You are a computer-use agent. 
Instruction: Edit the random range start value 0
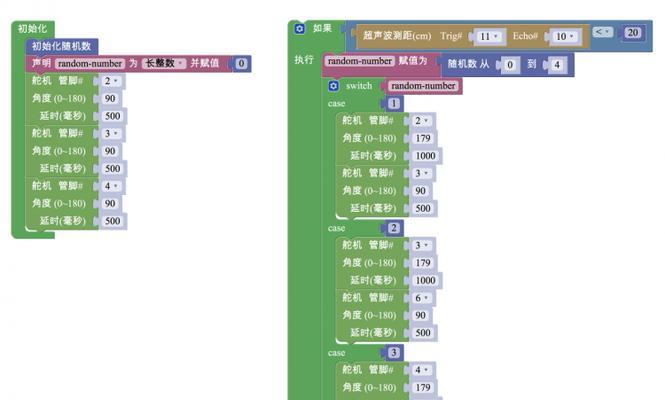[510, 65]
